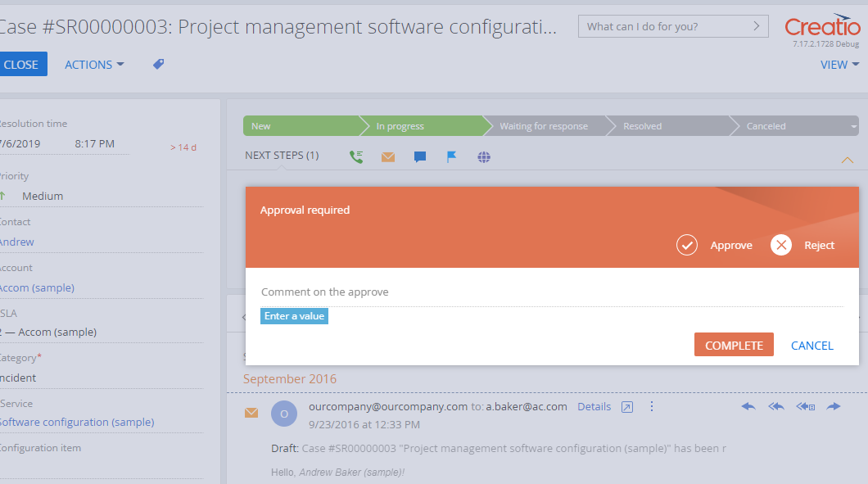Viewport: 868px width, 484px height.
Task: Click the NEXT STEPS (1) tab label
Action: pyautogui.click(x=282, y=156)
